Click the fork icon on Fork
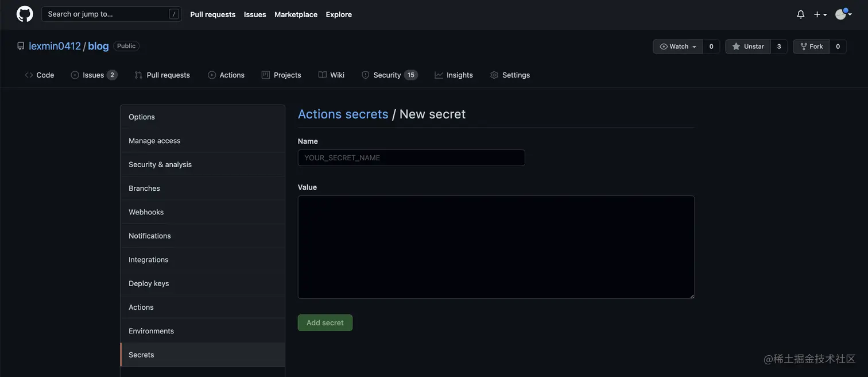This screenshot has width=868, height=377. [804, 47]
